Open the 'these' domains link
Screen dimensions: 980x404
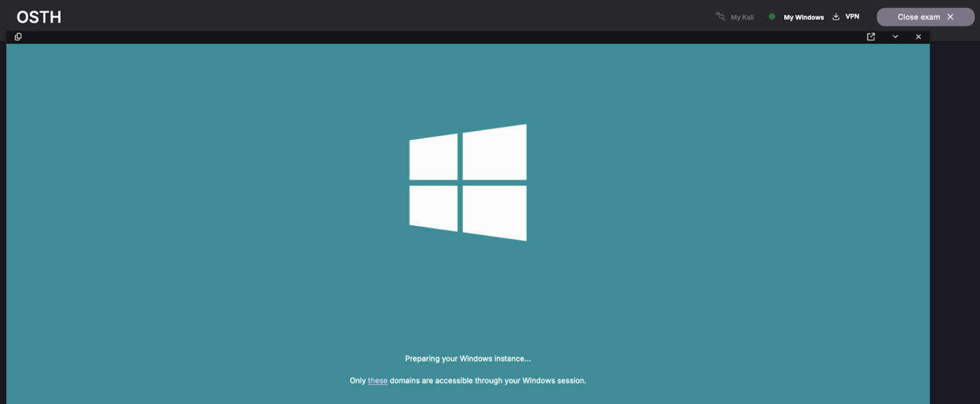click(378, 381)
